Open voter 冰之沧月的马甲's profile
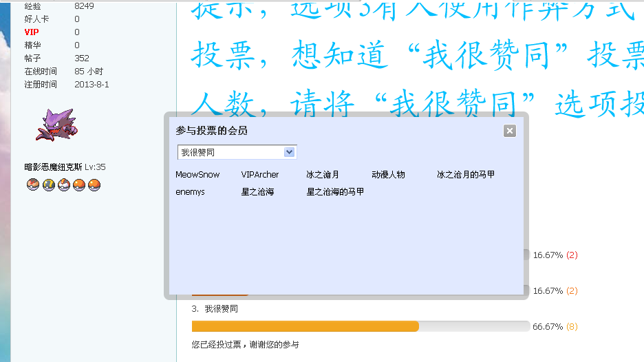644x362 pixels. click(465, 175)
